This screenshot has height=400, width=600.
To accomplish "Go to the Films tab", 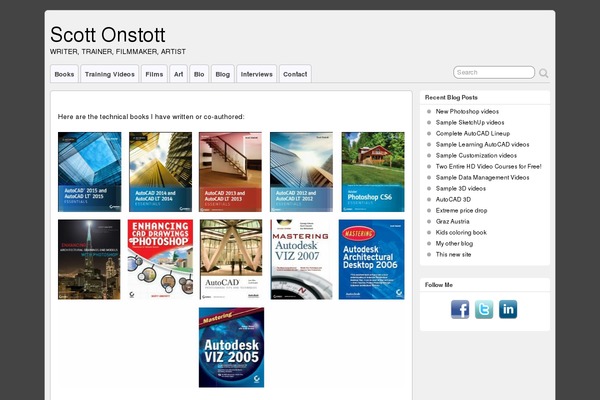I will tap(154, 74).
